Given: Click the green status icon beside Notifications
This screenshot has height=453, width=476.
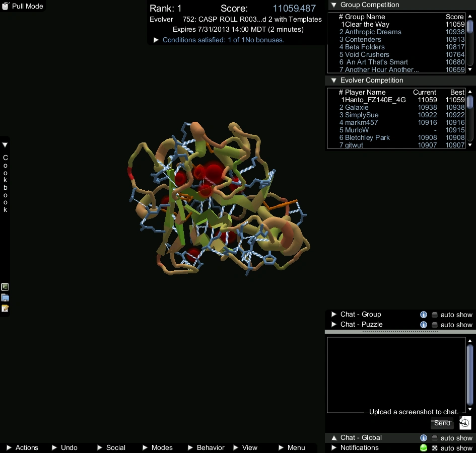Looking at the screenshot, I should [423, 447].
